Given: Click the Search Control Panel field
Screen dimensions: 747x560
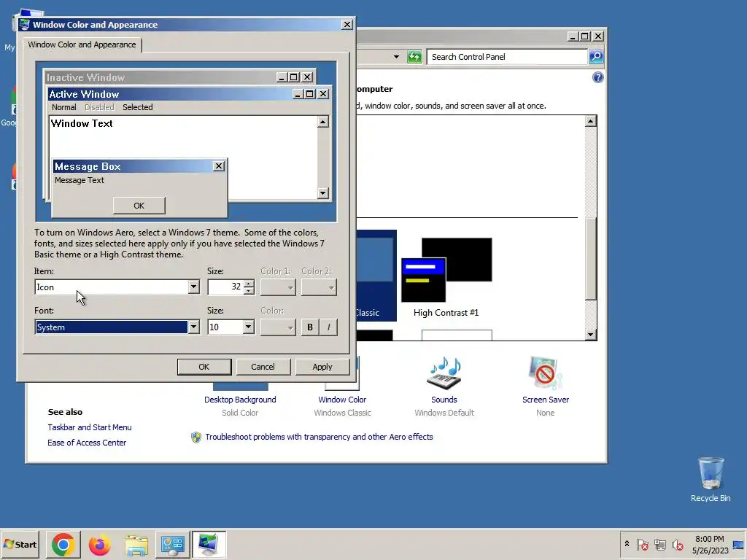Looking at the screenshot, I should click(x=507, y=57).
